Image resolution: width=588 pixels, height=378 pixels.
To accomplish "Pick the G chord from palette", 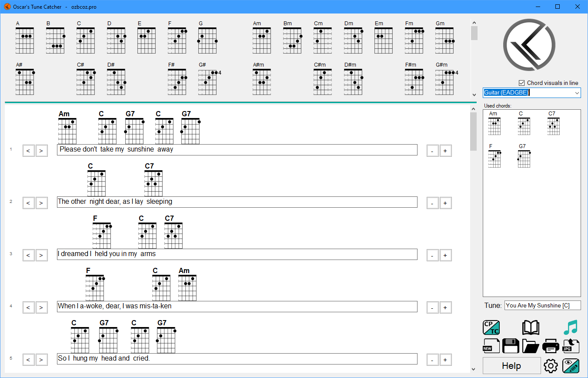I will tap(208, 37).
